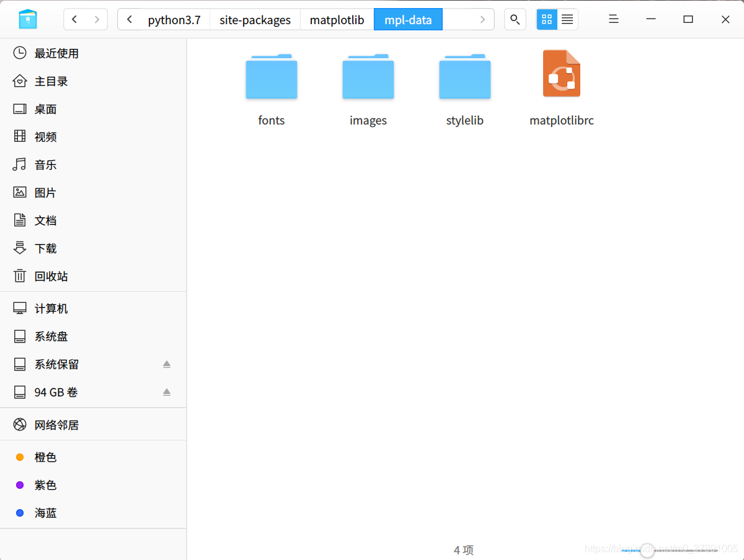Jump to python3.7 in breadcrumb
The image size is (744, 560).
[x=174, y=20]
